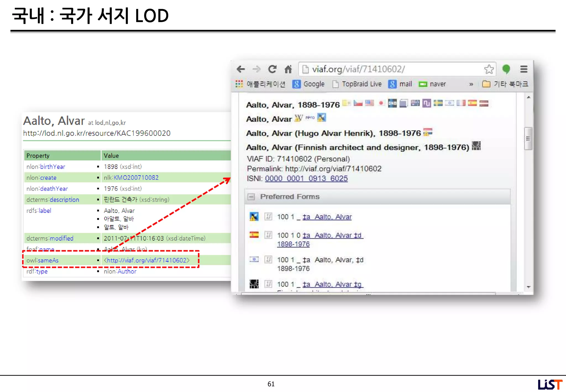
Task: Click the green extension icon in the toolbar
Action: tap(506, 69)
